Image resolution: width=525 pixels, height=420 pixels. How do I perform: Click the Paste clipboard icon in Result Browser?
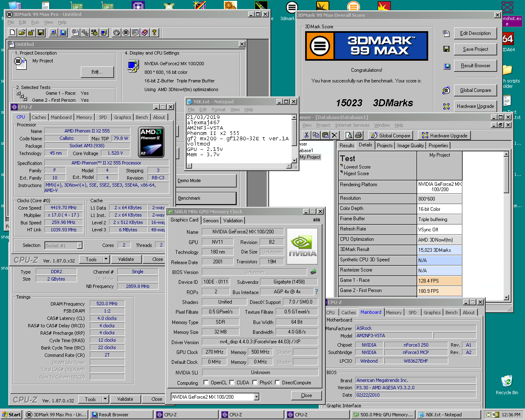pos(325,135)
